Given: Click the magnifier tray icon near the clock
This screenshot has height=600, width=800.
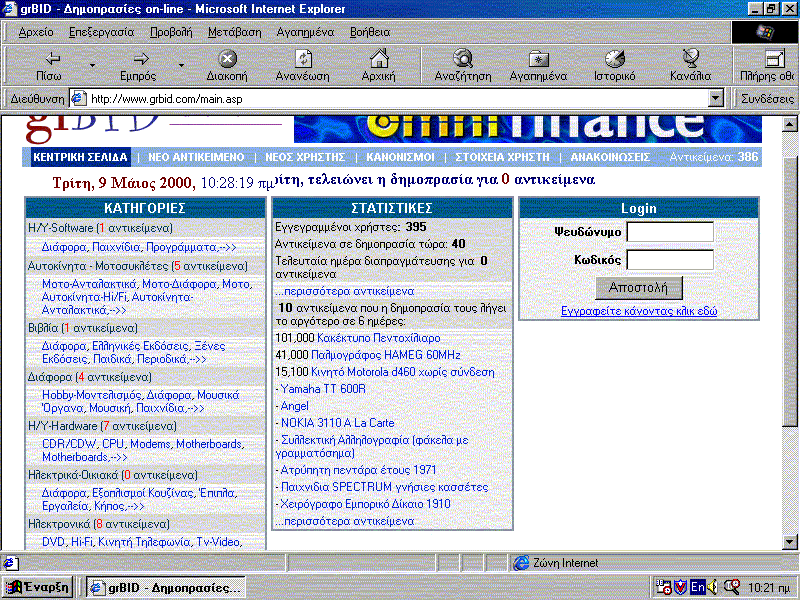Looking at the screenshot, I should click(732, 587).
